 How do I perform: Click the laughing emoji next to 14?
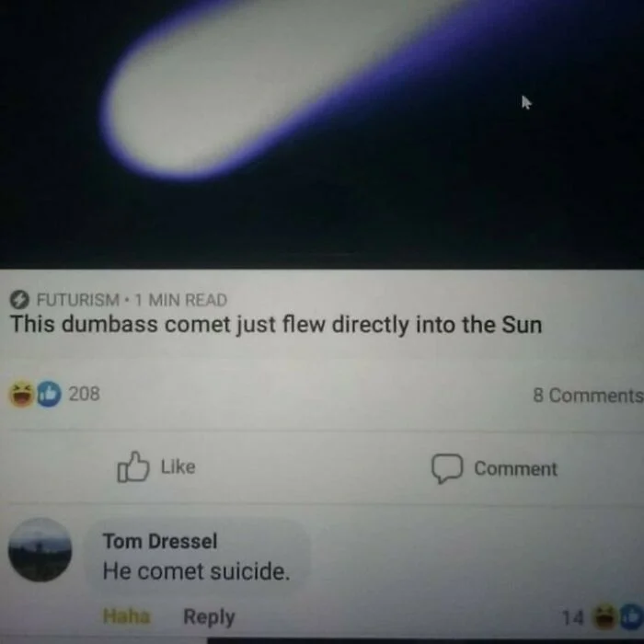(x=604, y=616)
